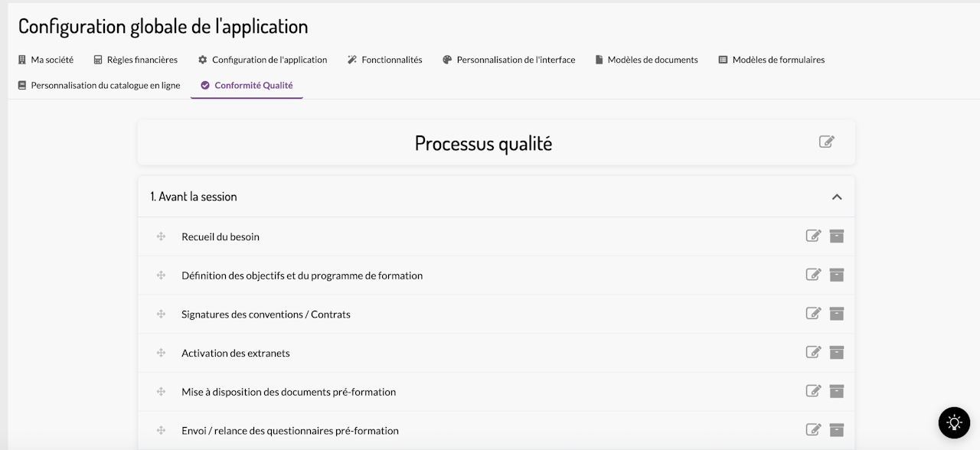This screenshot has width=980, height=450.
Task: Click the lightbulb help button
Action: [954, 422]
